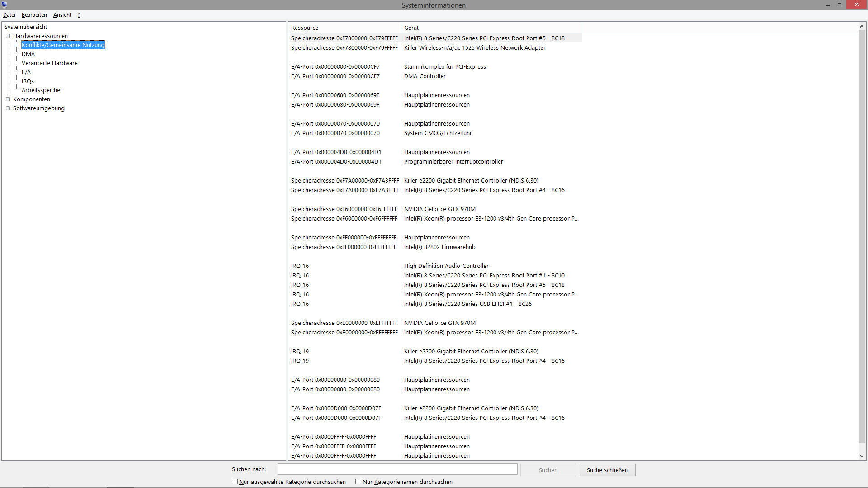The image size is (868, 488).
Task: Restore down the window
Action: pyautogui.click(x=840, y=5)
